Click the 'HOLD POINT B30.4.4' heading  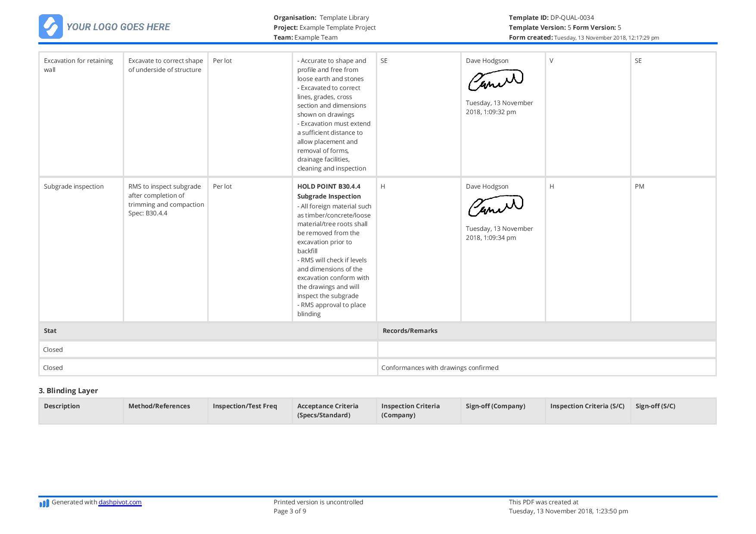(x=329, y=186)
